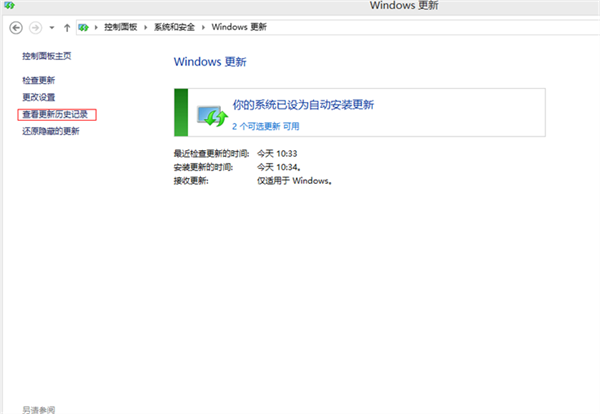The width and height of the screenshot is (600, 414).
Task: Click the 安装更新的时间 label
Action: pos(204,167)
